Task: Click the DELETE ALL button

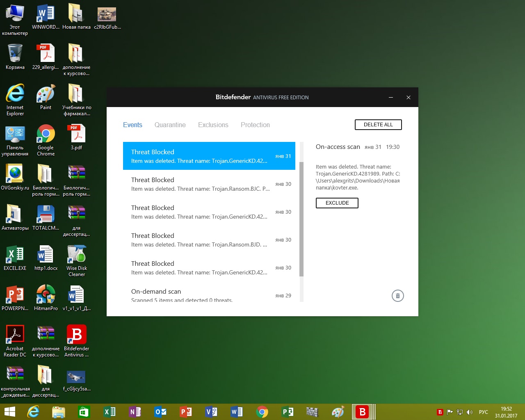Action: click(x=378, y=125)
